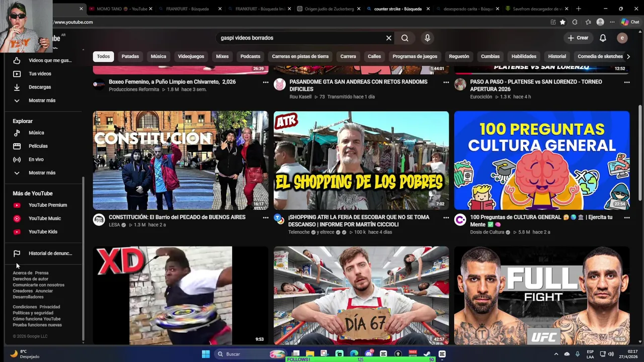Open options for 'PASANDOME GTA SAN ANDREAS' video
Screen dimensions: 644x362
point(446,82)
